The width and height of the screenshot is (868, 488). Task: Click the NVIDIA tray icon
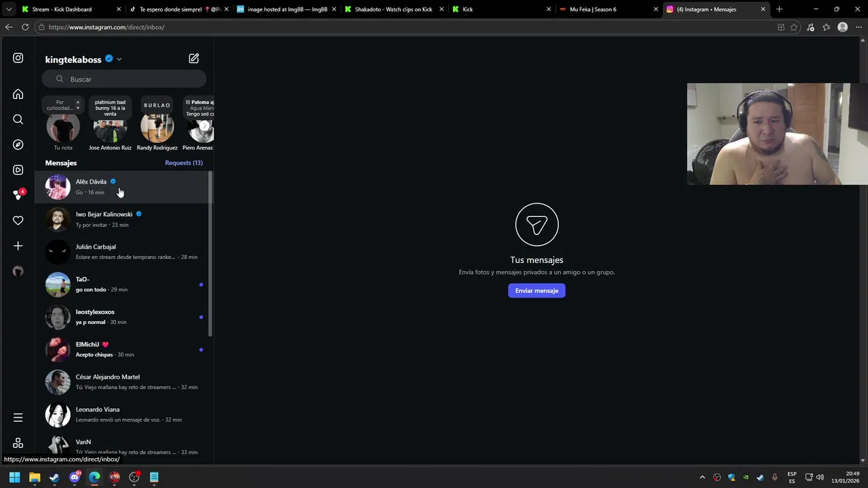[746, 477]
